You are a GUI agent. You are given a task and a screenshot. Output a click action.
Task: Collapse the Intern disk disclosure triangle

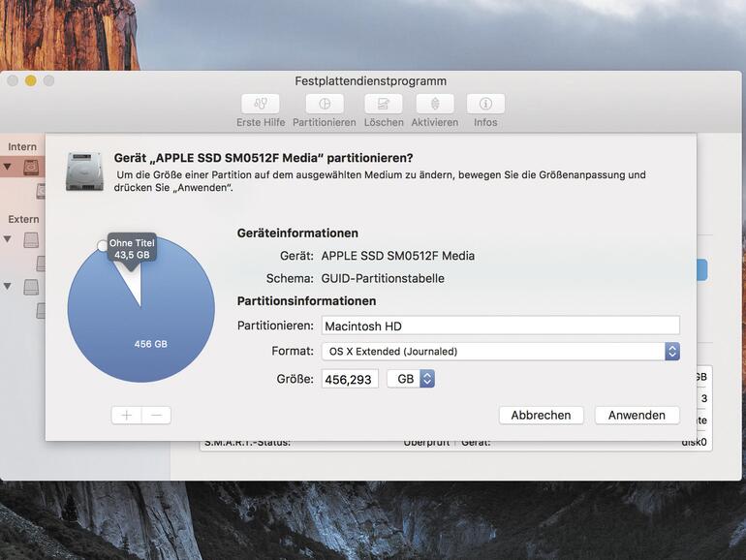(x=8, y=167)
